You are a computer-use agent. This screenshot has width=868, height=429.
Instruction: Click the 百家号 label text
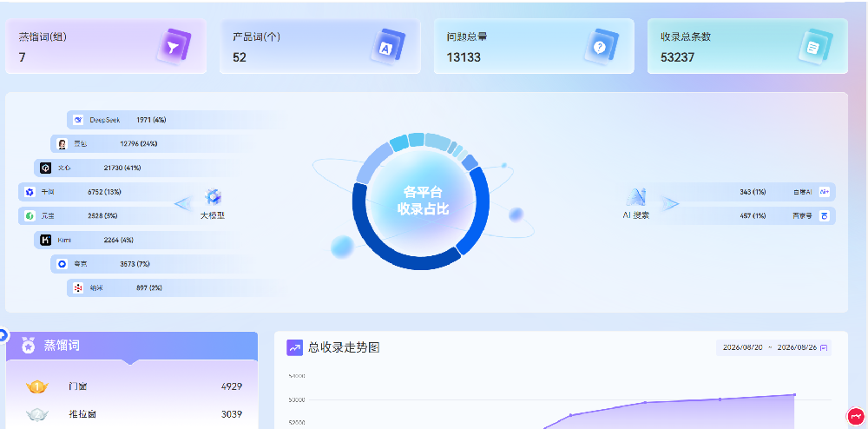802,216
